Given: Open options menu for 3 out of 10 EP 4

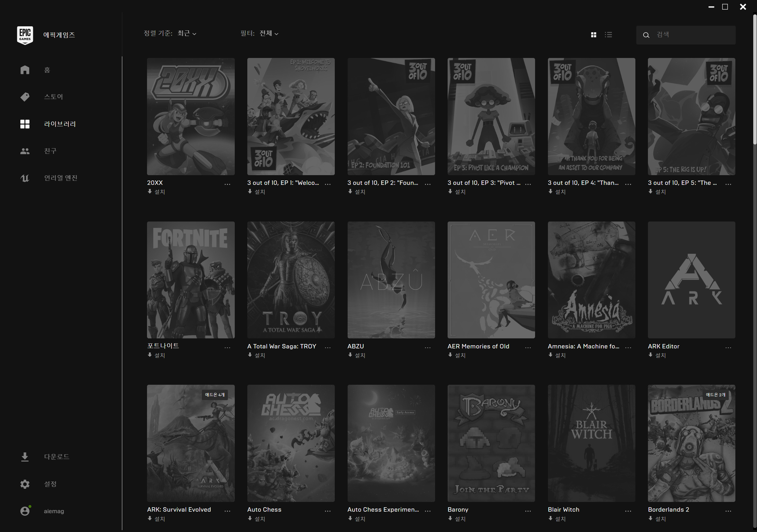Looking at the screenshot, I should click(628, 184).
